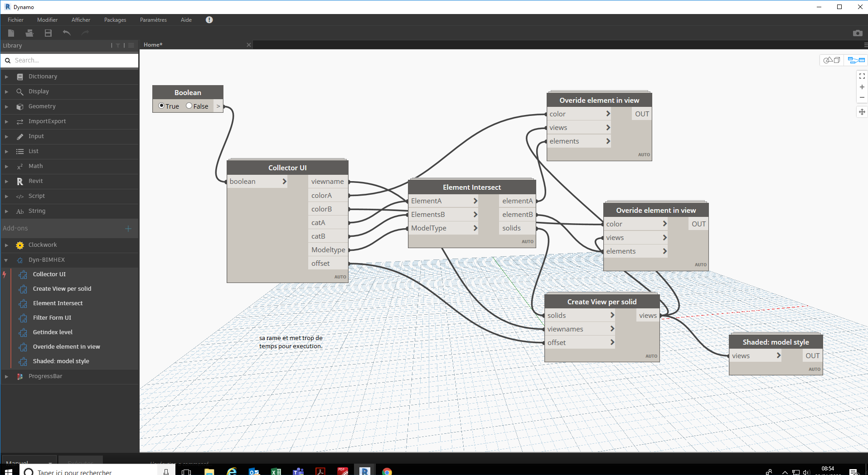This screenshot has width=868, height=475.
Task: Click the New file toolbar icon
Action: [x=11, y=33]
